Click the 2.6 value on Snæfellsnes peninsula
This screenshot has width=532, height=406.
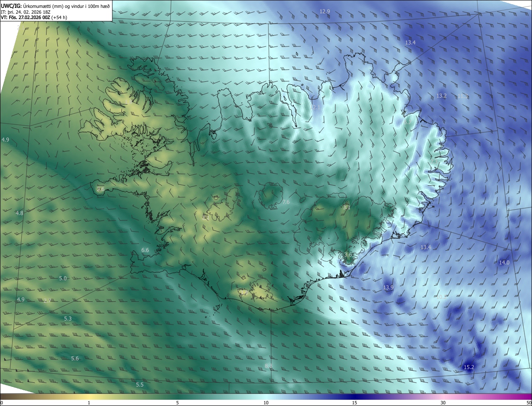tap(101, 189)
